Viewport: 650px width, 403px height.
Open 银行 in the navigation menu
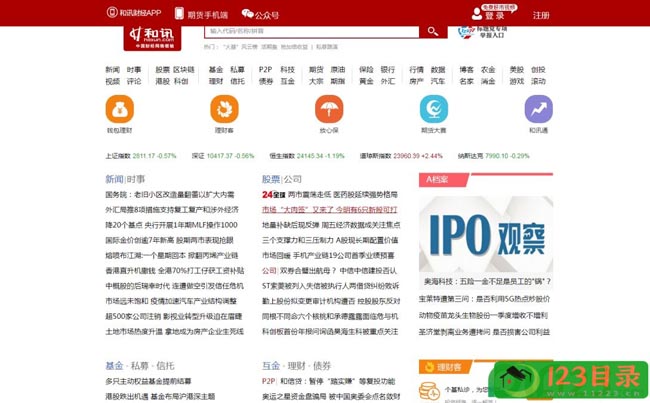[x=388, y=70]
